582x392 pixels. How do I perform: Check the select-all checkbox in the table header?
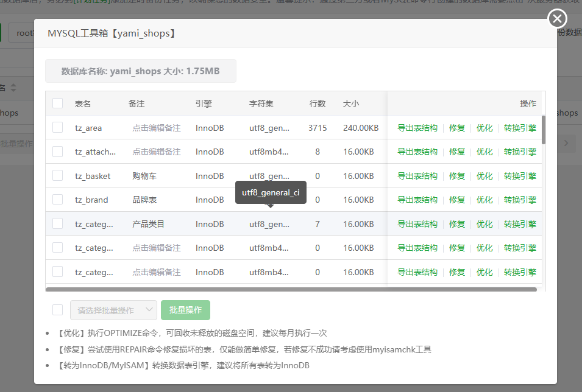[x=57, y=103]
